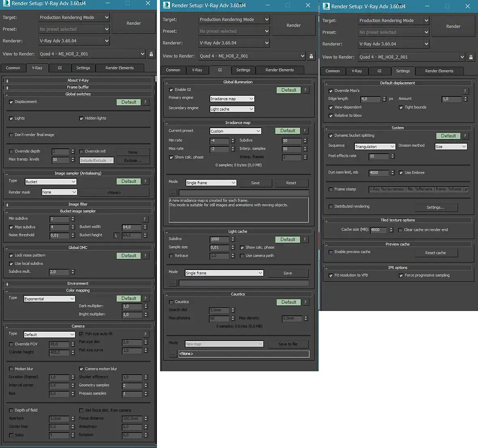The height and width of the screenshot is (448, 478).
Task: Click 3ds Max icon in right window title
Action: (x=326, y=6)
